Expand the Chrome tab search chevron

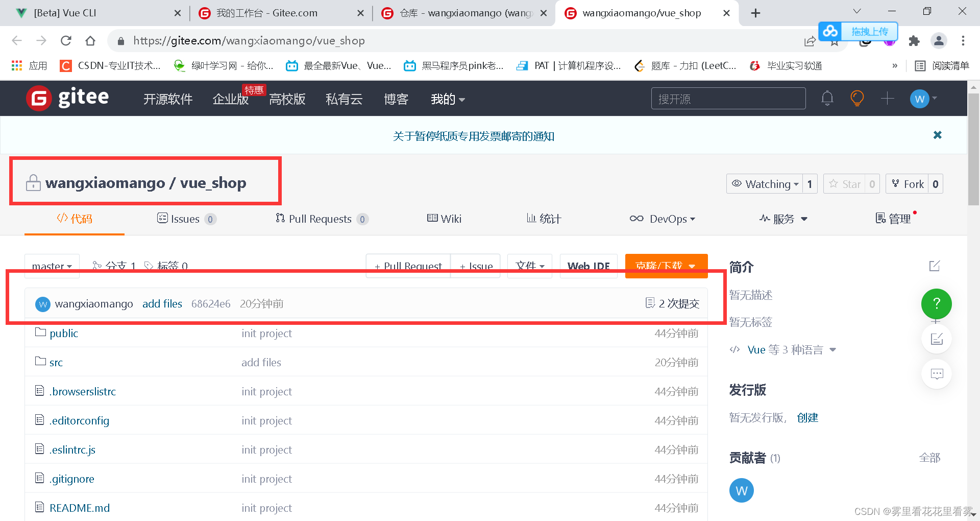point(857,11)
